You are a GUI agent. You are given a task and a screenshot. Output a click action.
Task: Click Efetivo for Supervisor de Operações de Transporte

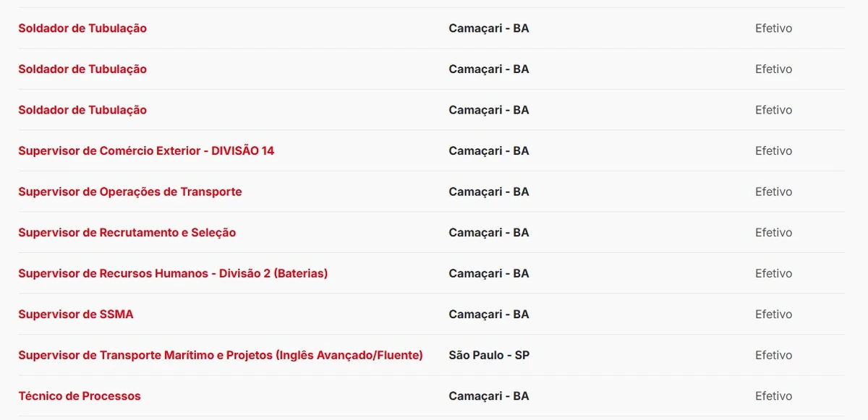pos(773,192)
